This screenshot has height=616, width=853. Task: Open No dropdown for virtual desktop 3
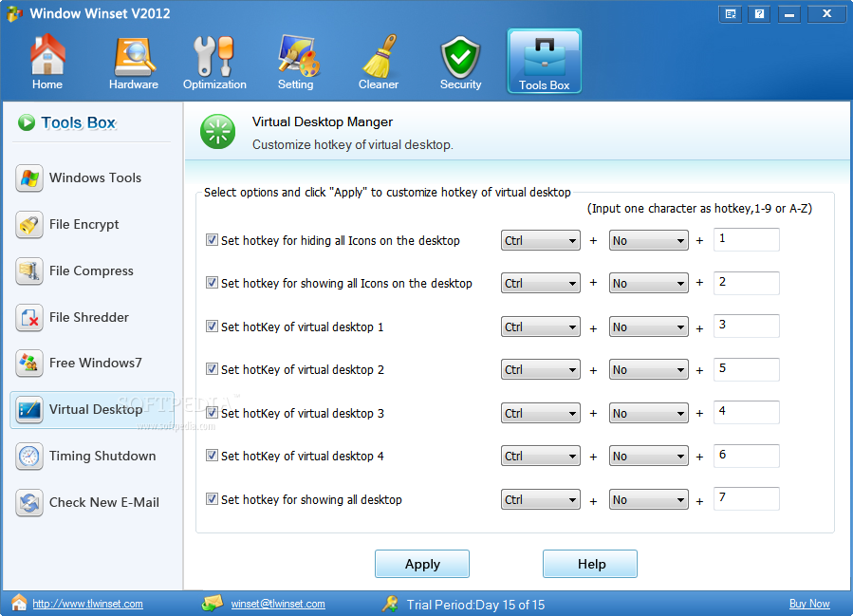tap(648, 413)
